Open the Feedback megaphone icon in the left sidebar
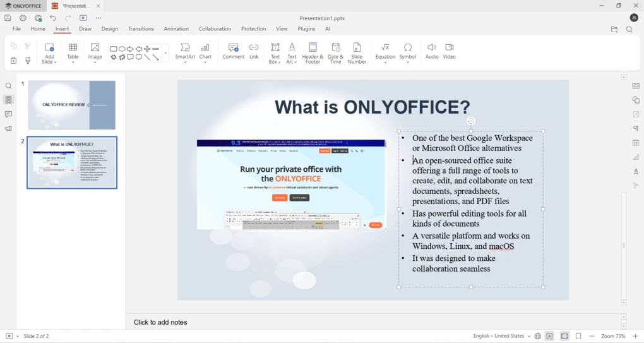The image size is (644, 343). [8, 129]
